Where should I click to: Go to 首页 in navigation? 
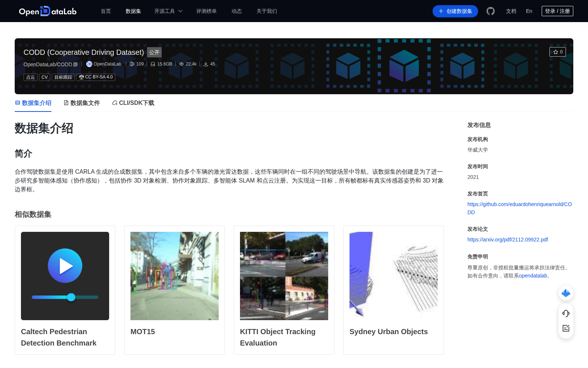pos(106,11)
